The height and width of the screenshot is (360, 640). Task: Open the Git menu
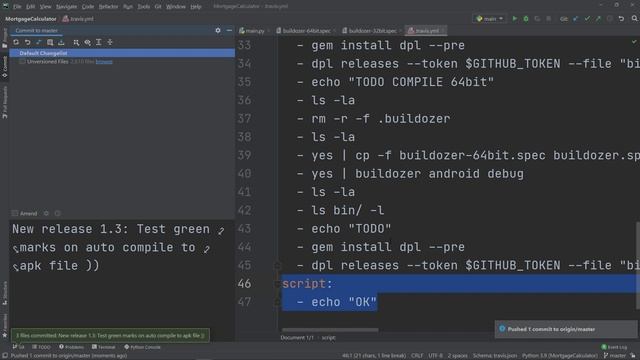coord(158,7)
